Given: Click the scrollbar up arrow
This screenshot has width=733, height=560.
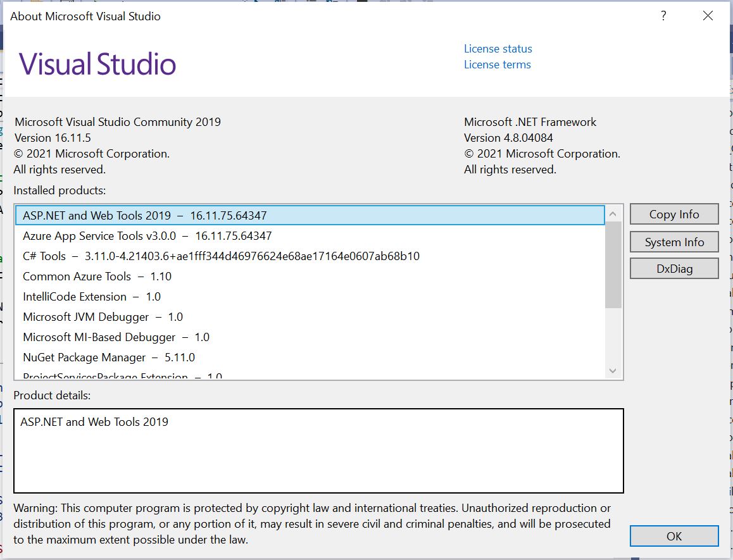Looking at the screenshot, I should 612,214.
